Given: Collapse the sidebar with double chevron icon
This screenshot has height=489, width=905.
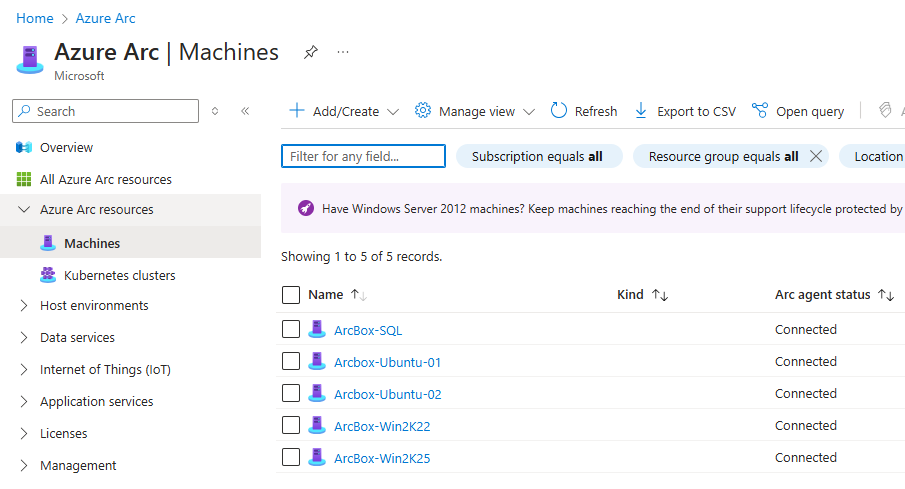Looking at the screenshot, I should click(245, 111).
